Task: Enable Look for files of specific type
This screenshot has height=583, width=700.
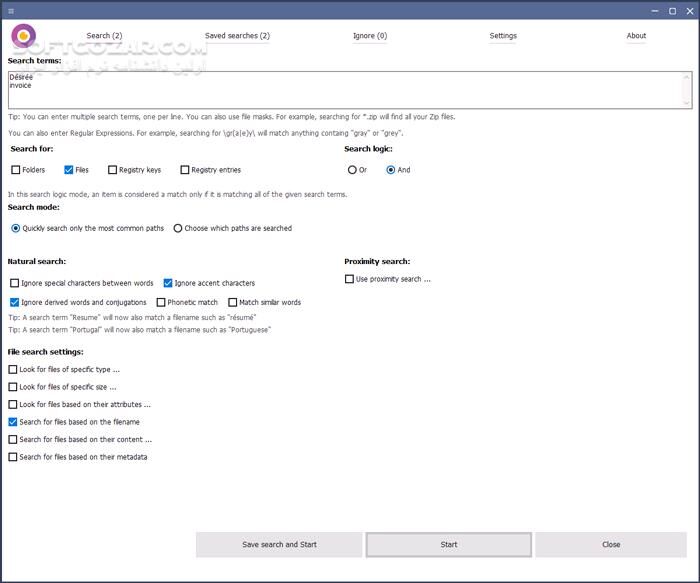Action: (13, 369)
